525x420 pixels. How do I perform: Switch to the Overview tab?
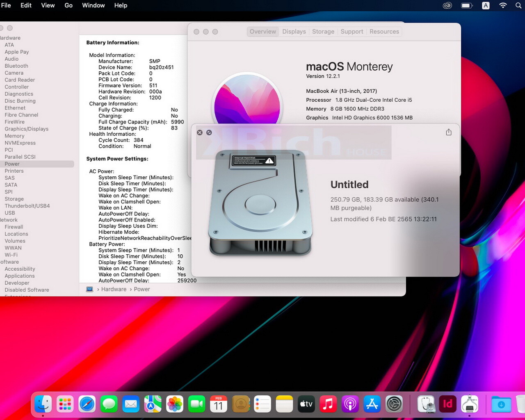click(x=263, y=32)
